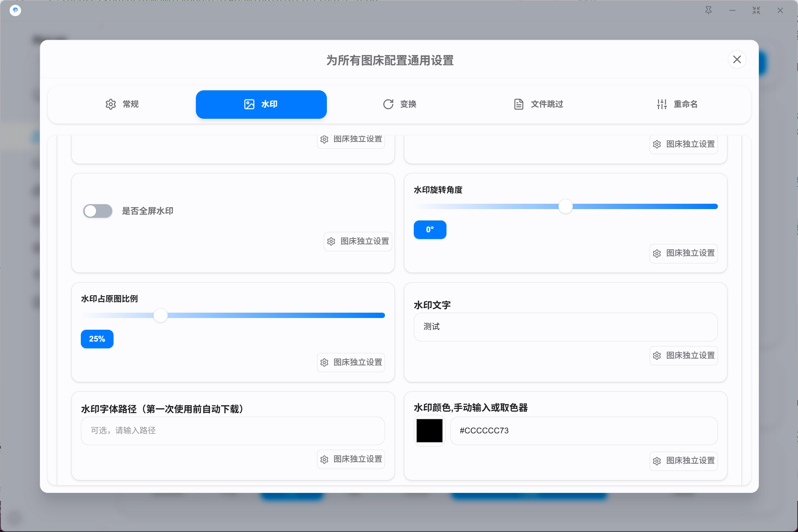Open 图床独立设置 for 是否全屏水印

(358, 241)
